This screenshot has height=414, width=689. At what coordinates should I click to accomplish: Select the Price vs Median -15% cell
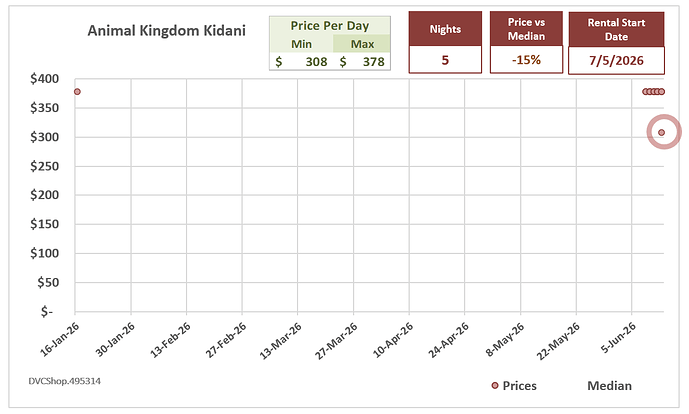pyautogui.click(x=526, y=60)
